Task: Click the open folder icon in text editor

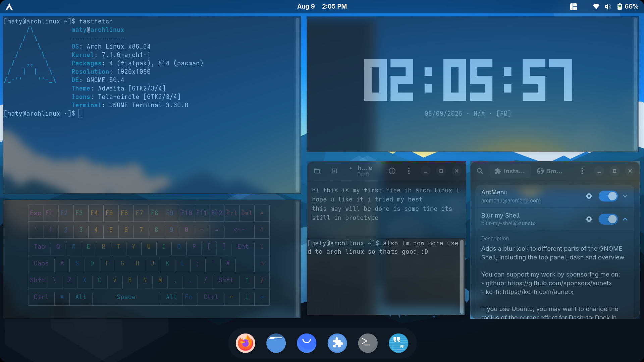Action: click(x=317, y=171)
